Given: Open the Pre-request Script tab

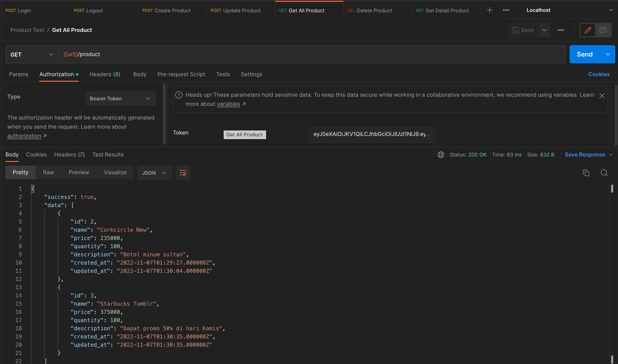Looking at the screenshot, I should pyautogui.click(x=181, y=74).
